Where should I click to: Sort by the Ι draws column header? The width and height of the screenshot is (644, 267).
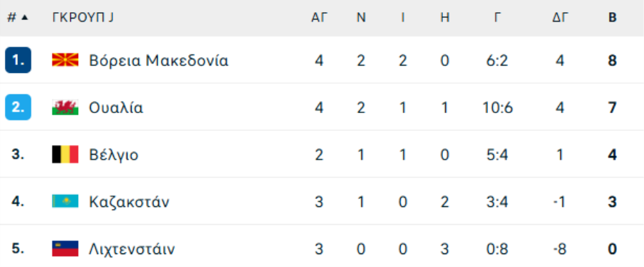(x=403, y=17)
